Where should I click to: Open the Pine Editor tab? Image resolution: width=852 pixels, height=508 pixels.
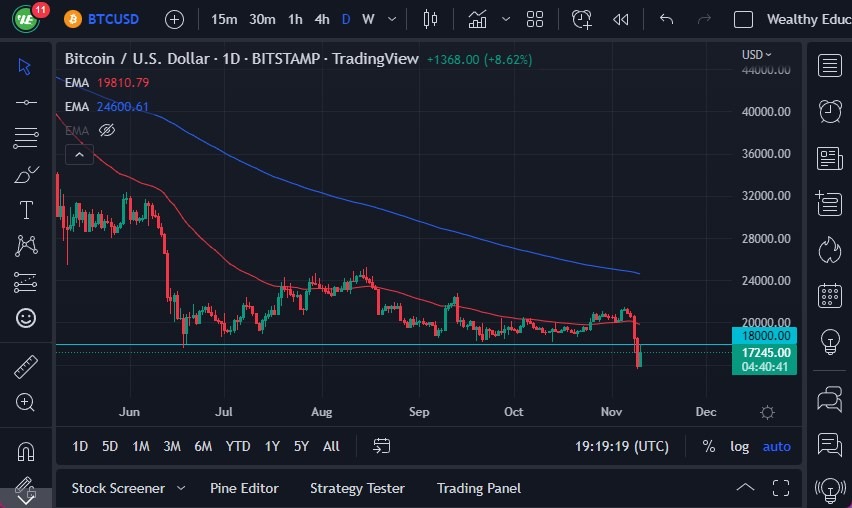click(244, 488)
